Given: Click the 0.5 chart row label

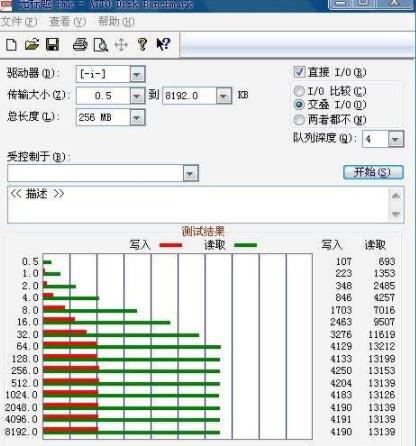Looking at the screenshot, I should tap(30, 261).
